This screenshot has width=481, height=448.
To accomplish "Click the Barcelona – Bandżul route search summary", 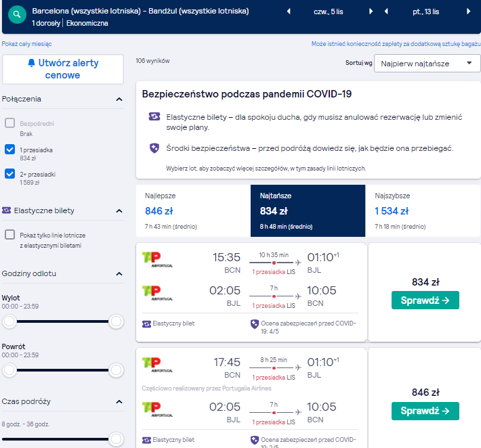I will (x=140, y=11).
